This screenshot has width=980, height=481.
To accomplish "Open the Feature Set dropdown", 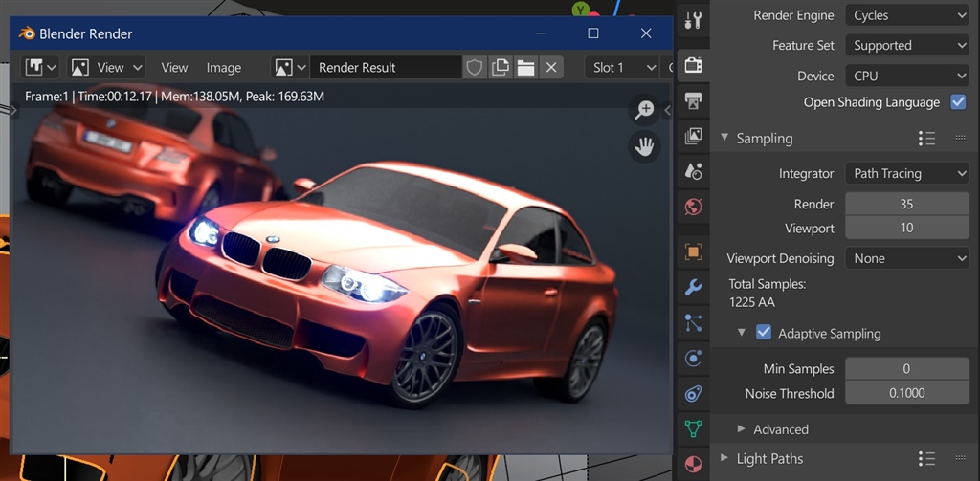I will [907, 46].
